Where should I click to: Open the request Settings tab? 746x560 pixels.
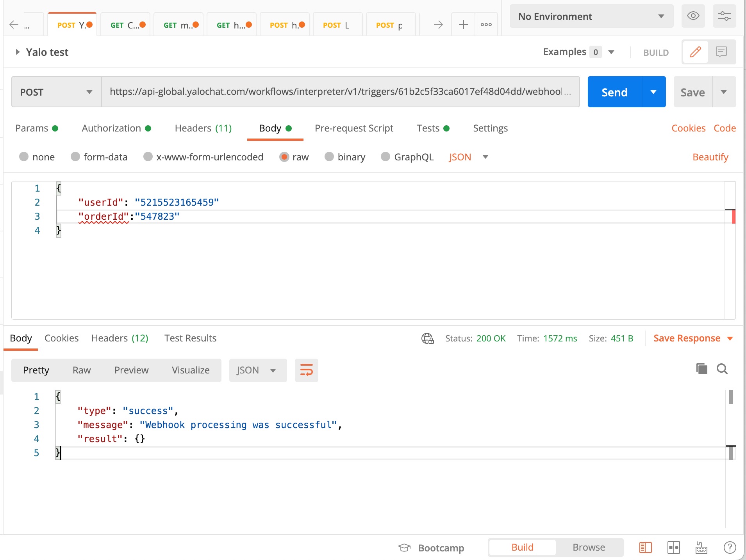point(490,128)
